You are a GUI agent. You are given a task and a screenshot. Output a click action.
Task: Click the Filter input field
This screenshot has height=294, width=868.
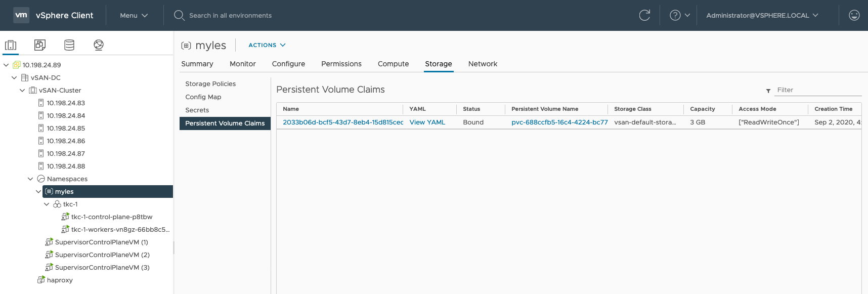click(x=818, y=90)
